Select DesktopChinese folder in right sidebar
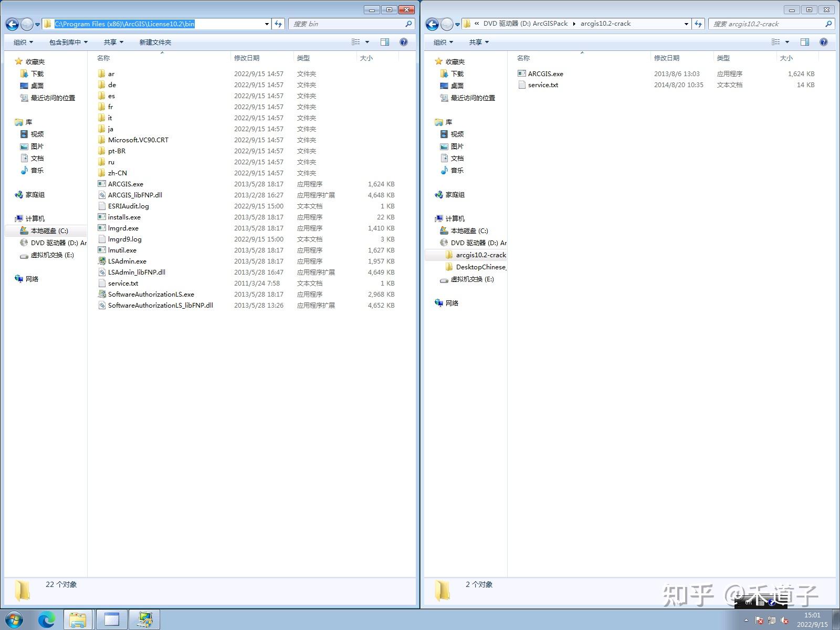The width and height of the screenshot is (840, 630). tap(481, 267)
